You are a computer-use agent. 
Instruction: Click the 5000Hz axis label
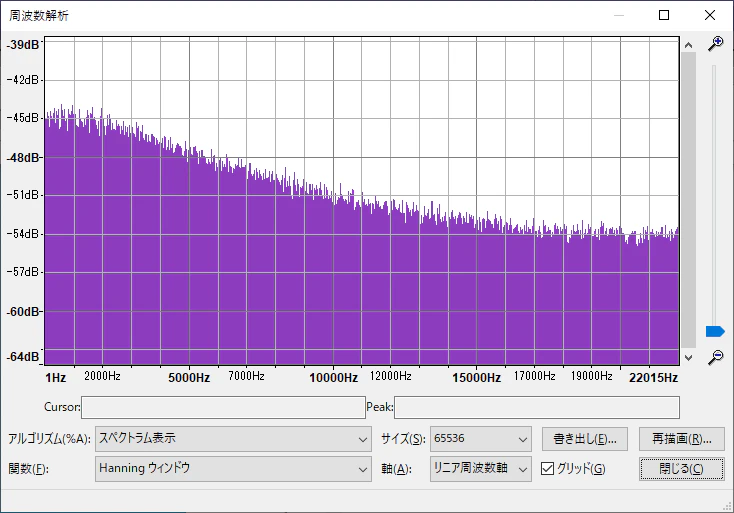189,378
